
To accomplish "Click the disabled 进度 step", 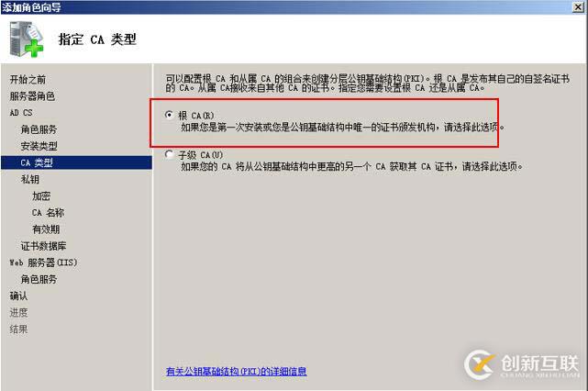I will click(x=18, y=313).
